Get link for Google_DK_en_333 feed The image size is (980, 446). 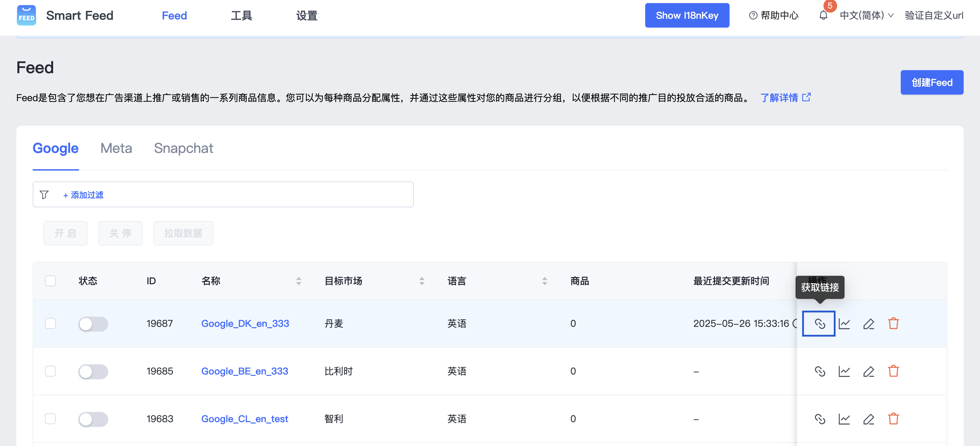tap(819, 323)
